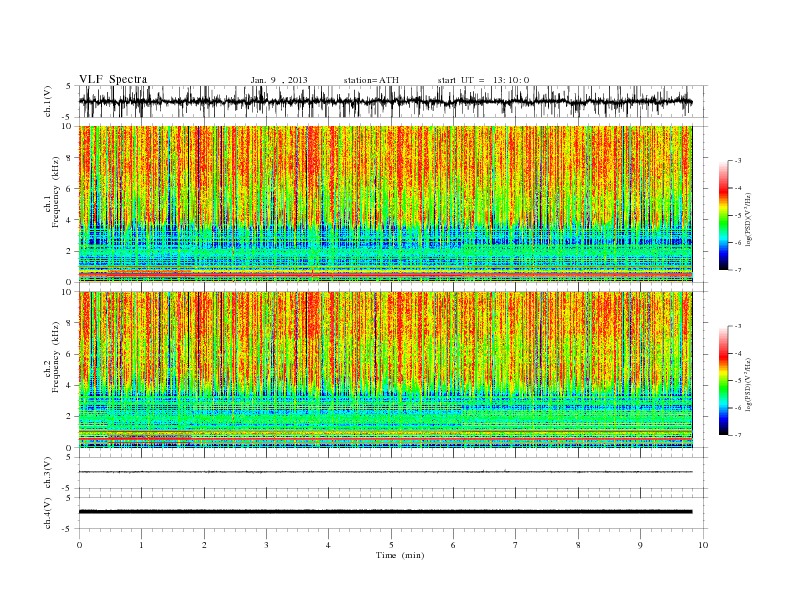Click the "ch.1(V)" axis label

point(48,102)
